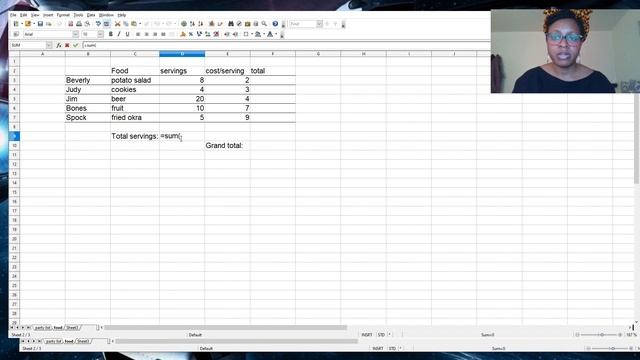Toggle AutoSpellcheck on or off
This screenshot has width=640, height=360.
[107, 24]
